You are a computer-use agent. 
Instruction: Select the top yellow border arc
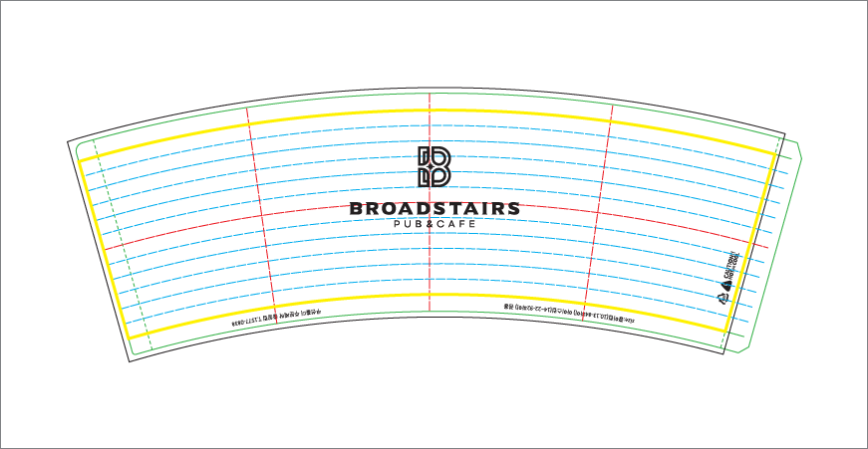pos(339,114)
